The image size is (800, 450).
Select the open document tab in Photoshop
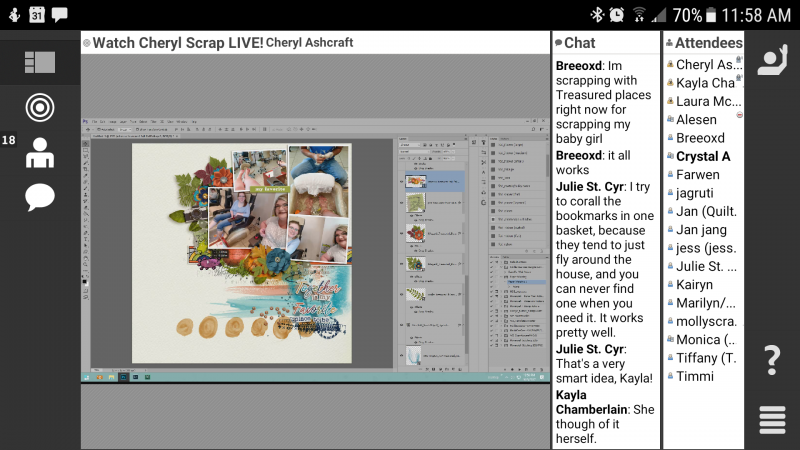pyautogui.click(x=135, y=136)
